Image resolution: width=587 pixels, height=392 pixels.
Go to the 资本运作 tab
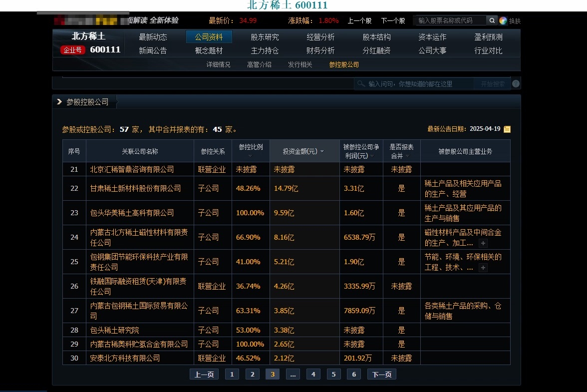(x=432, y=37)
